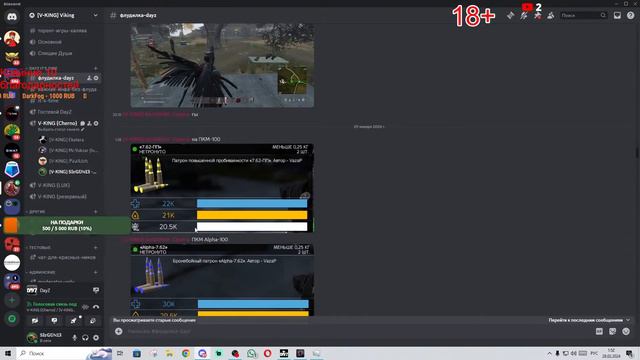
Task: Open the green dragon server icon
Action: point(12,132)
